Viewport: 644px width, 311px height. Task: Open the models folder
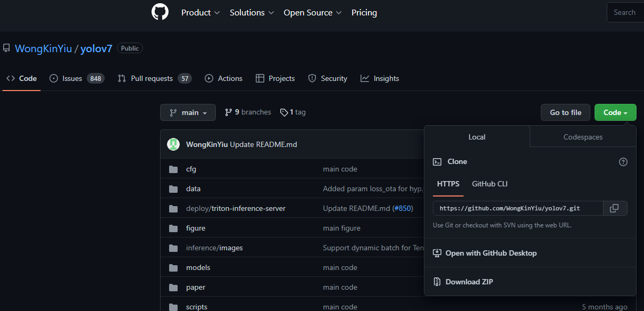click(198, 267)
